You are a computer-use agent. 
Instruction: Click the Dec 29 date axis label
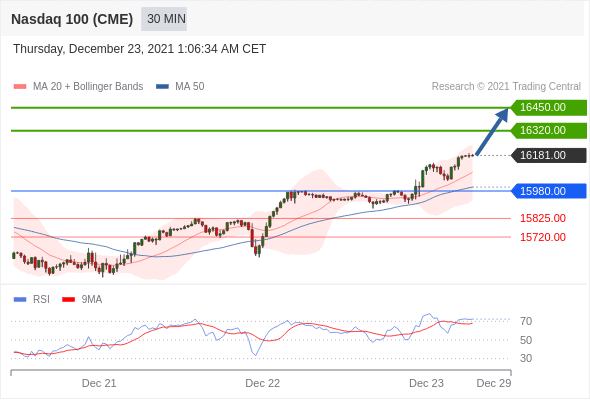pyautogui.click(x=494, y=383)
